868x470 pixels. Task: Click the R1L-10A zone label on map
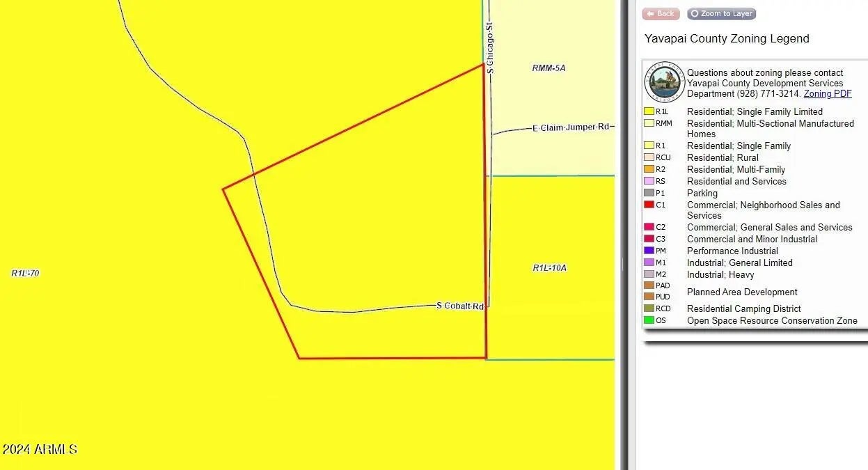(x=549, y=268)
